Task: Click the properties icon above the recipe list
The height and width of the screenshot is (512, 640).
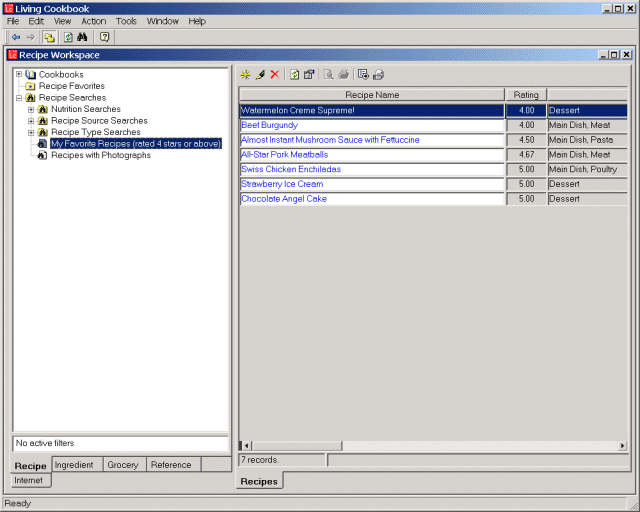Action: (309, 75)
